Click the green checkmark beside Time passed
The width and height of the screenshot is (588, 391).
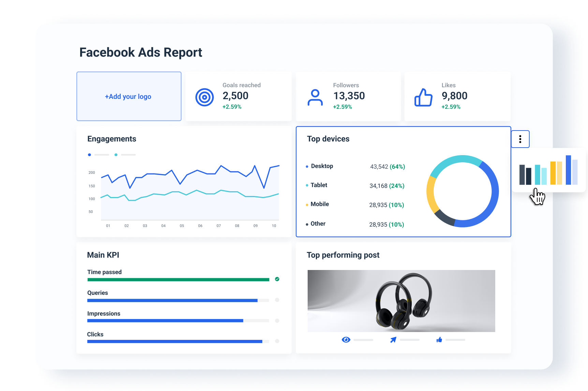coord(277,279)
